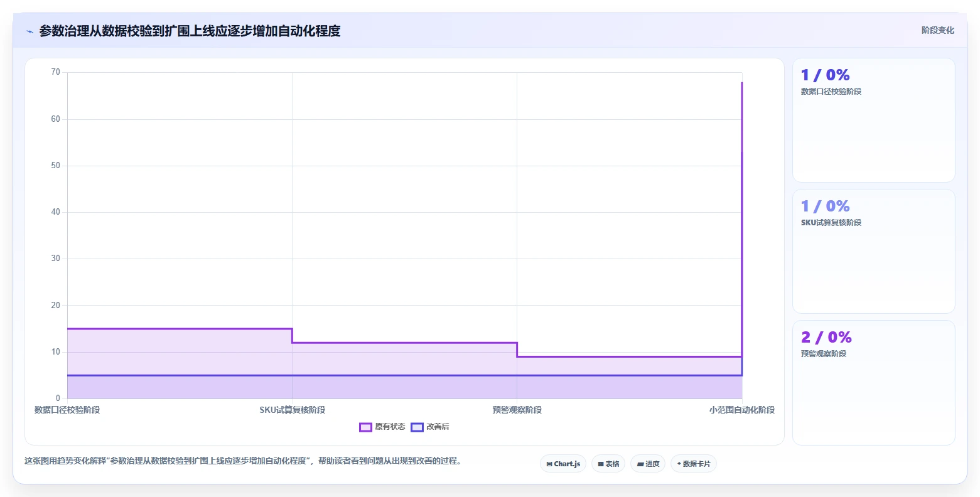Open the 预警观察阶段 data card

coord(873,383)
